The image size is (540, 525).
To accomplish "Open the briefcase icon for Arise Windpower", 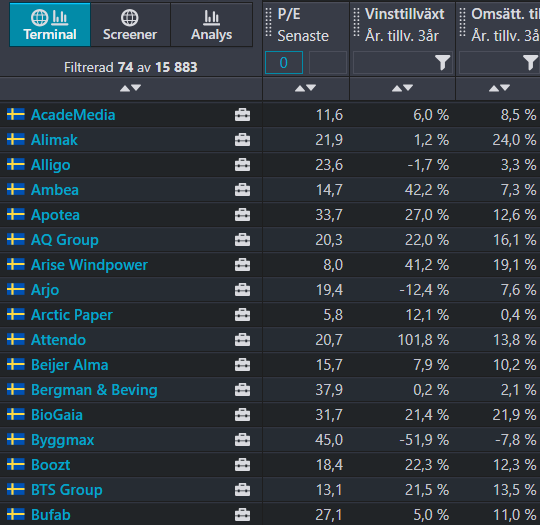I will click(x=242, y=265).
